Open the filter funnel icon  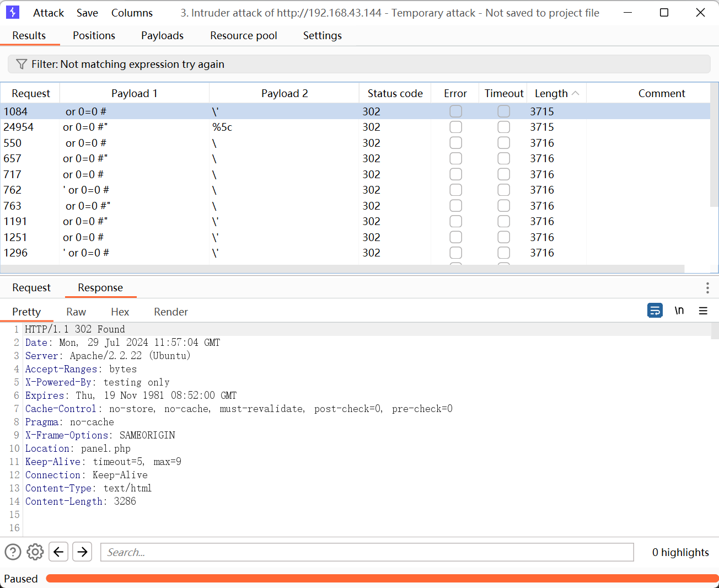point(22,64)
